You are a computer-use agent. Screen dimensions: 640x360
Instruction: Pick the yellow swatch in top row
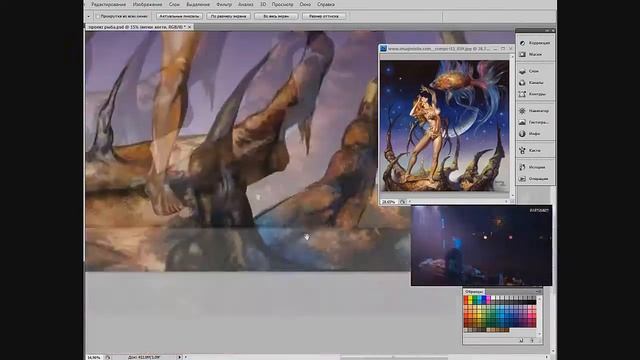click(470, 299)
